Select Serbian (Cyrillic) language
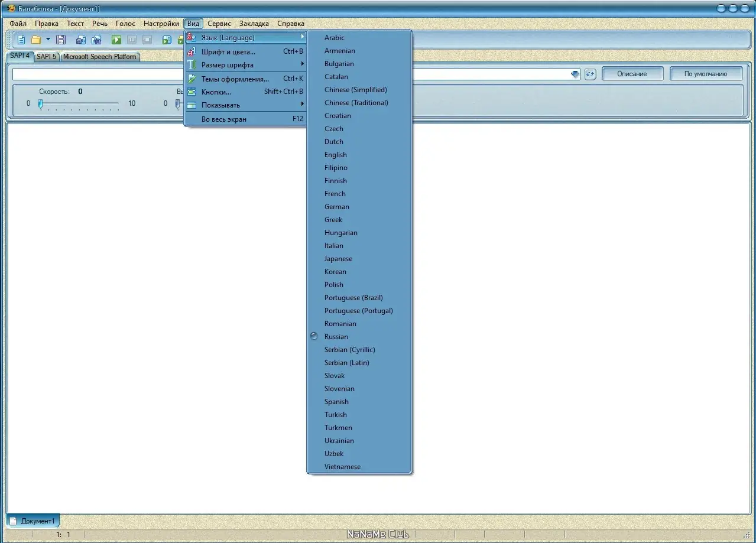756x543 pixels. coord(359,350)
